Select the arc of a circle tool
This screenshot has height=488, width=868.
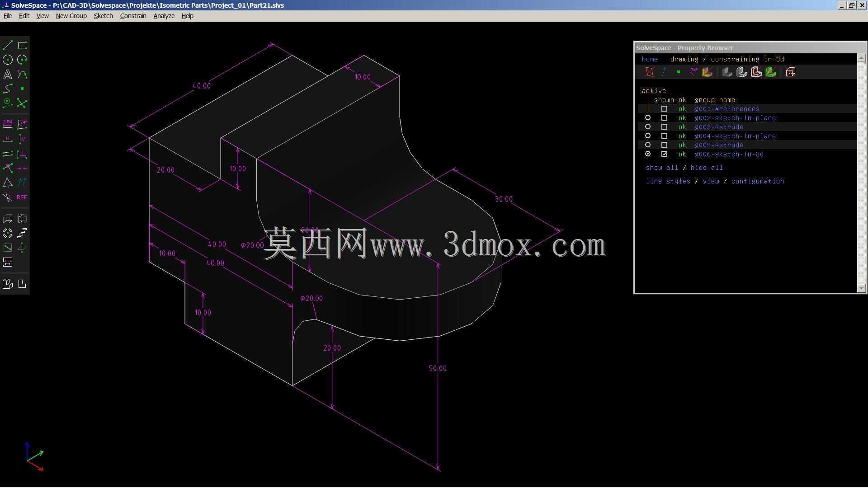22,60
